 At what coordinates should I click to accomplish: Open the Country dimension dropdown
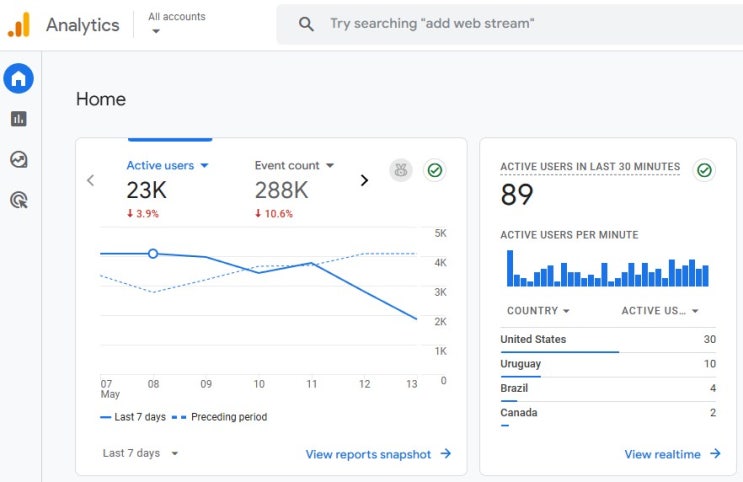click(538, 311)
